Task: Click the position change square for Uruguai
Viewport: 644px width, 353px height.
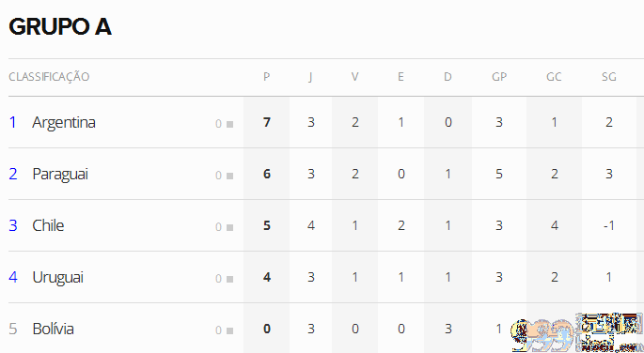Action: (229, 279)
